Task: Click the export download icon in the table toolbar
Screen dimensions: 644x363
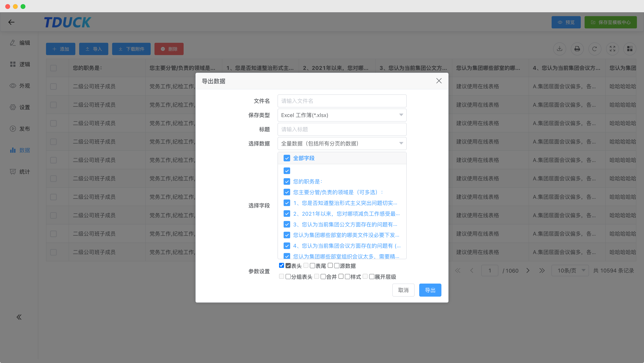Action: click(559, 49)
